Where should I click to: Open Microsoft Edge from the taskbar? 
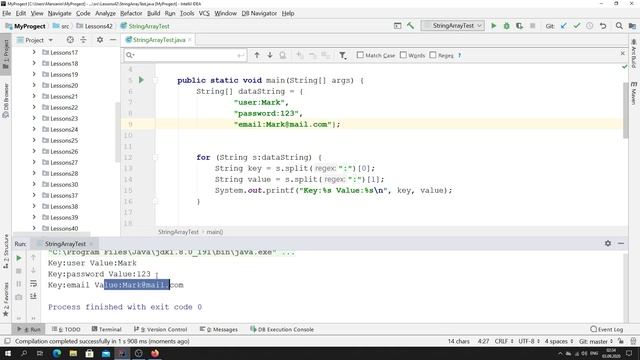pos(57,353)
